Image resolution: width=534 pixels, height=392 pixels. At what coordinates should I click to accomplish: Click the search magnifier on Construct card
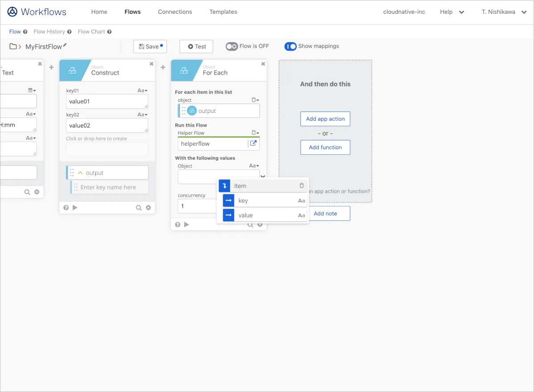(139, 208)
